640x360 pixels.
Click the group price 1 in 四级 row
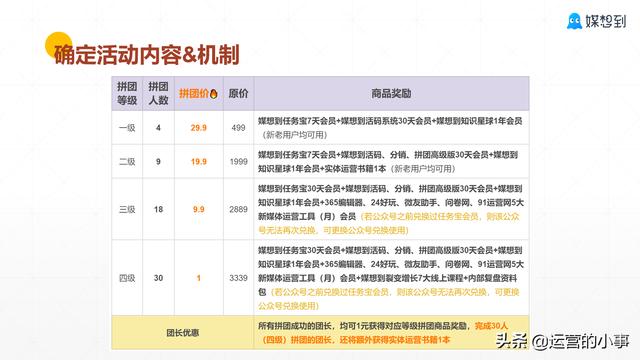tap(199, 278)
